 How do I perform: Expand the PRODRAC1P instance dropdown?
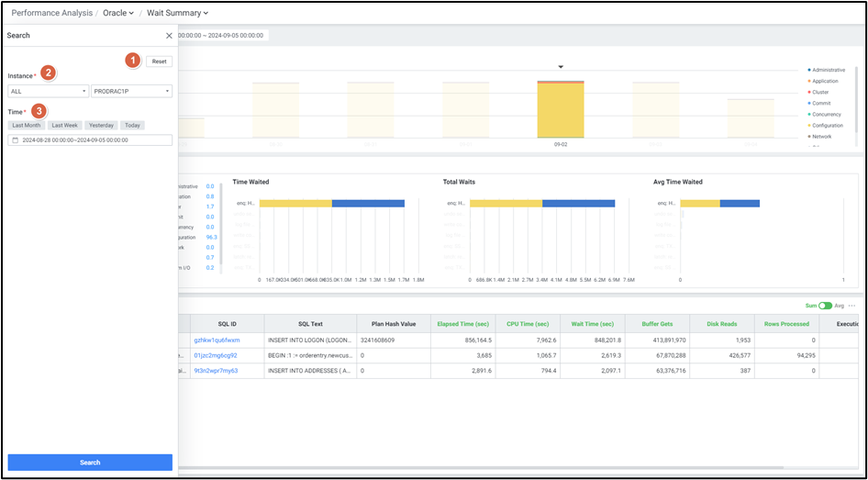point(131,92)
